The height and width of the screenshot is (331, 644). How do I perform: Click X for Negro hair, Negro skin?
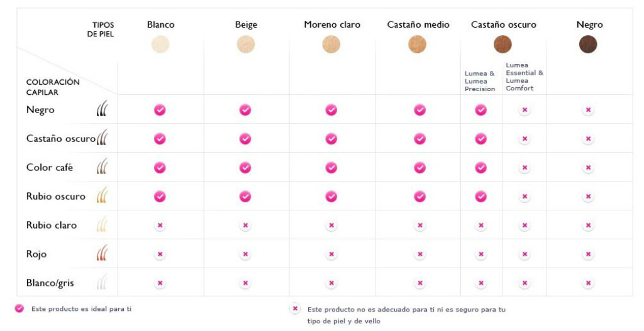(x=588, y=110)
